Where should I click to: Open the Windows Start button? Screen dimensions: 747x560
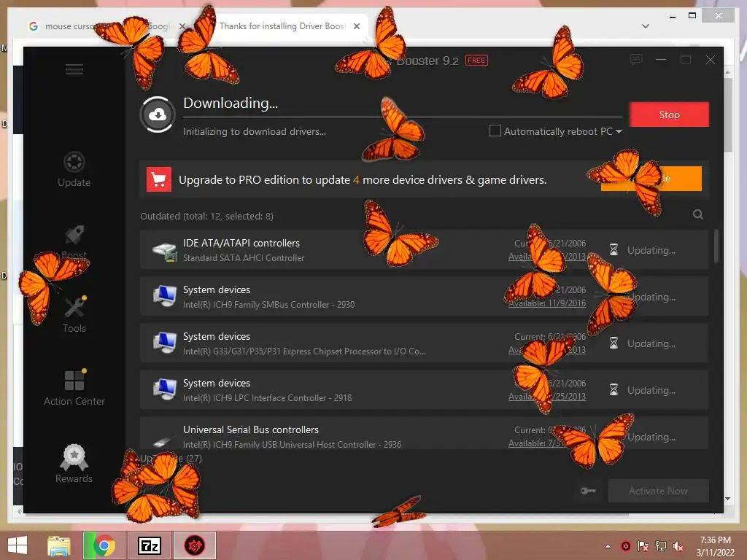18,545
